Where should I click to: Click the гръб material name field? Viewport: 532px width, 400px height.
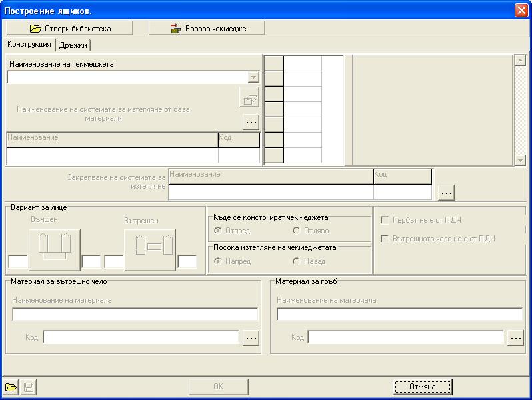pos(399,314)
